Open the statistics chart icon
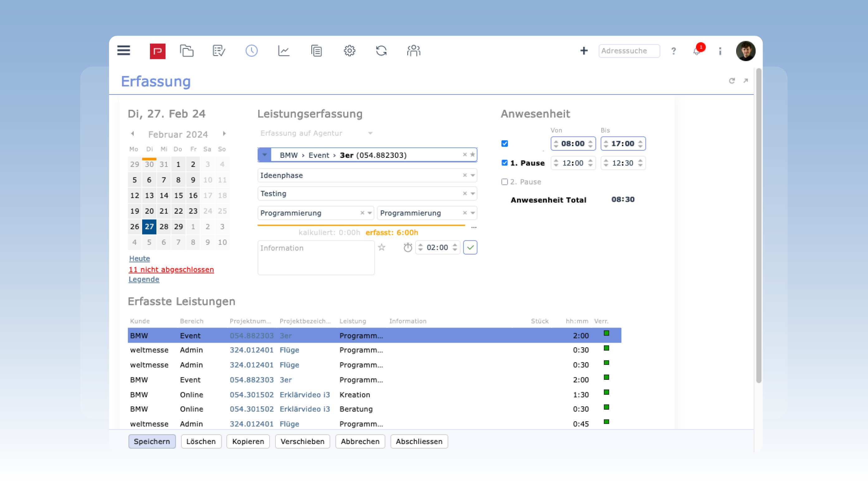The width and height of the screenshot is (868, 488). [x=284, y=51]
